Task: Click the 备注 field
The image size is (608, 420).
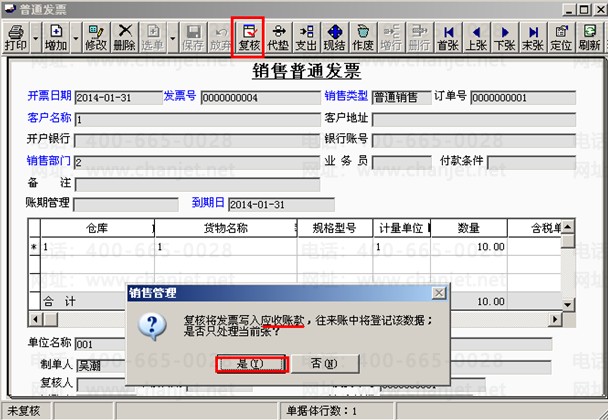Action: coord(197,185)
